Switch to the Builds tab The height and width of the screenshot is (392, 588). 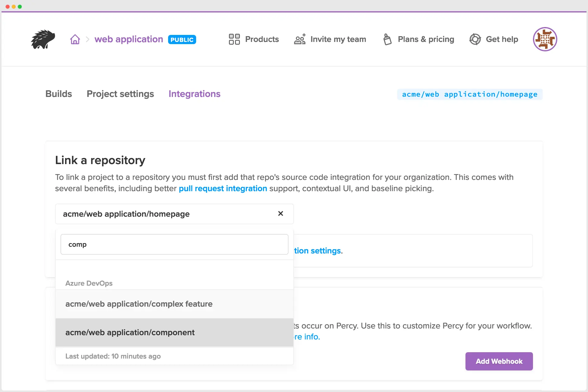click(59, 94)
